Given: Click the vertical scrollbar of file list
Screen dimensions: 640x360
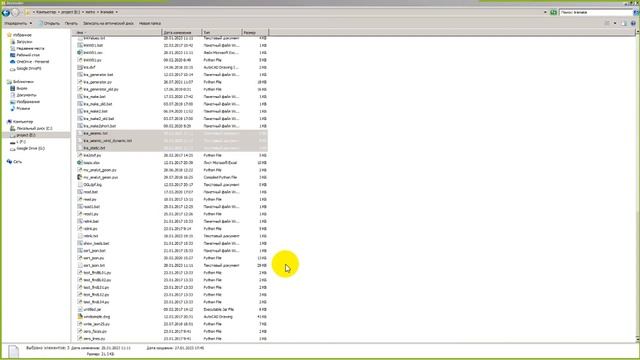Looking at the screenshot, I should (x=638, y=184).
